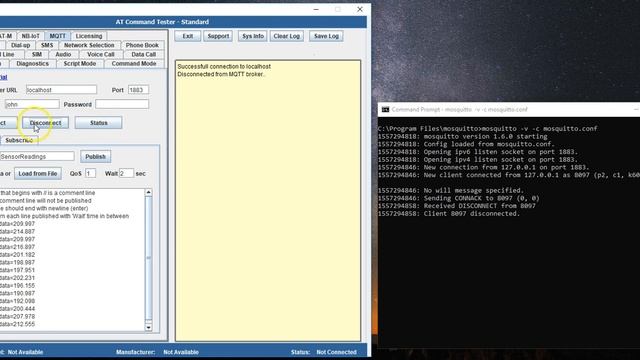Switch to Diagnostics tab

click(32, 64)
